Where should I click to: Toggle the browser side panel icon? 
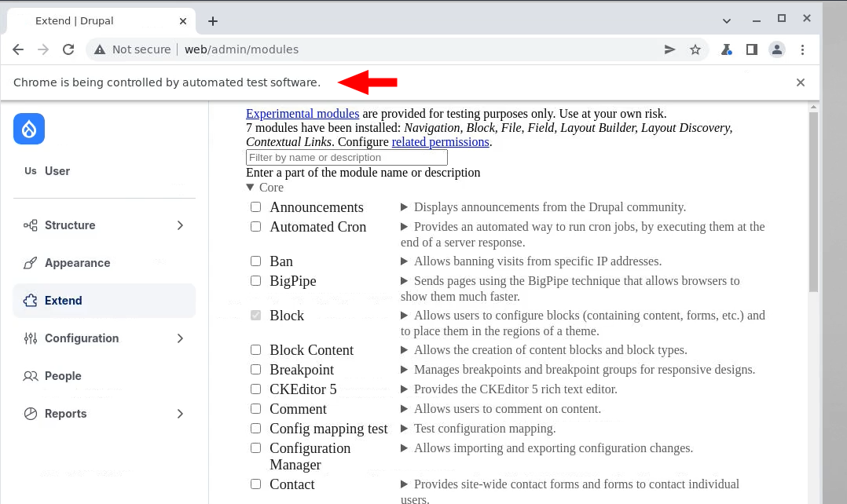(751, 49)
